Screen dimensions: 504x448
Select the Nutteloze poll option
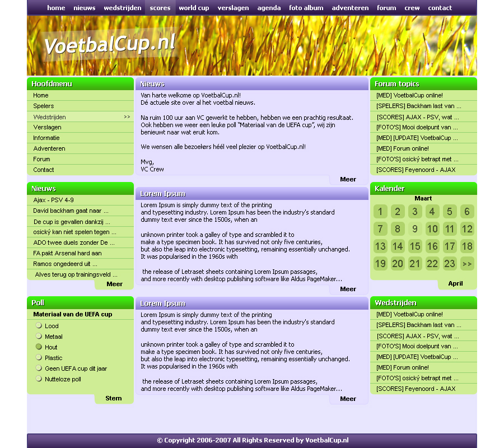pos(39,379)
